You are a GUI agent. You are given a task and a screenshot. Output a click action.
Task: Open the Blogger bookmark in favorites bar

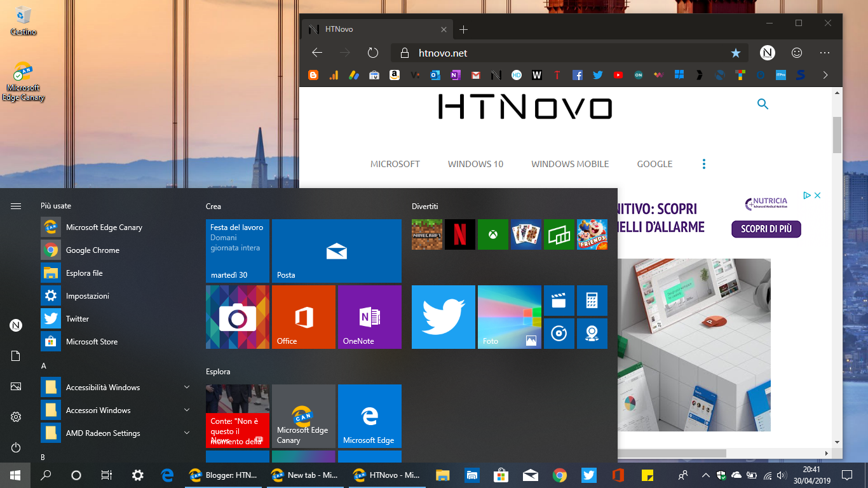tap(313, 75)
